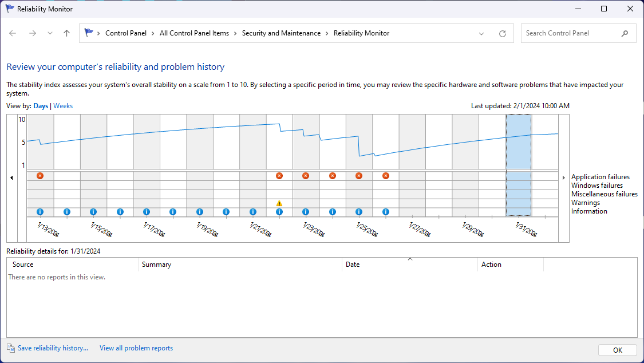
Task: Click the 'Miscellaneous failures' row label
Action: pyautogui.click(x=604, y=194)
